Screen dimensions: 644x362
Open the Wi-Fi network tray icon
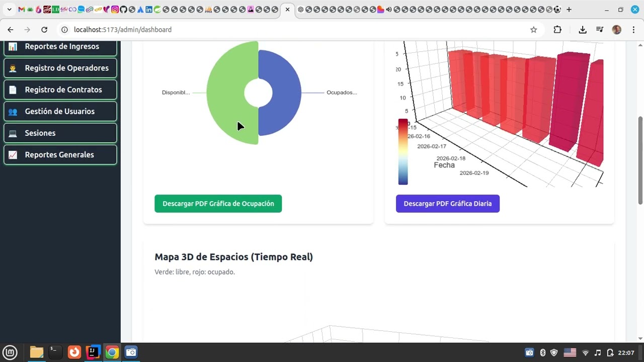pos(585,352)
